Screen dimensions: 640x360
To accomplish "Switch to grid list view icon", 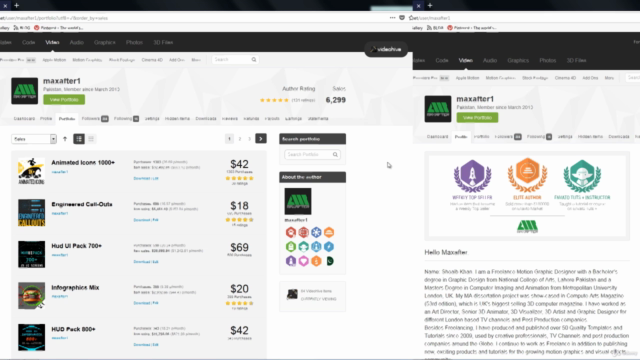I will tap(79, 139).
